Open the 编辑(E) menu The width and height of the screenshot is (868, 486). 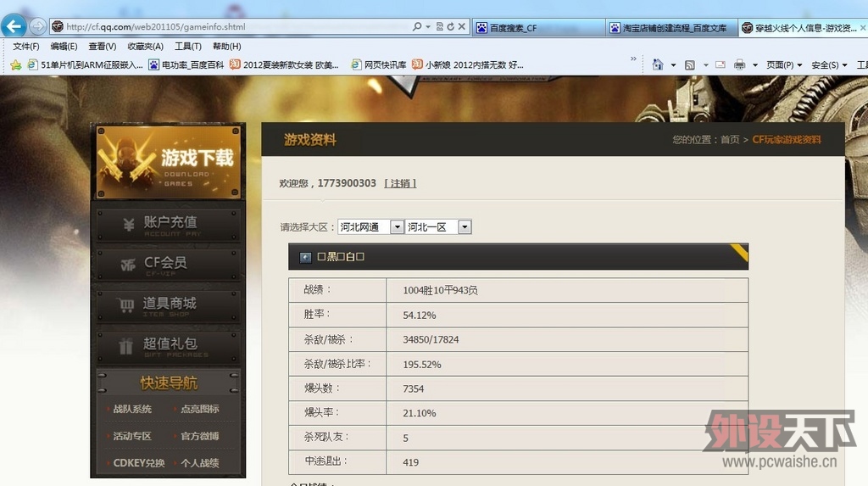64,47
